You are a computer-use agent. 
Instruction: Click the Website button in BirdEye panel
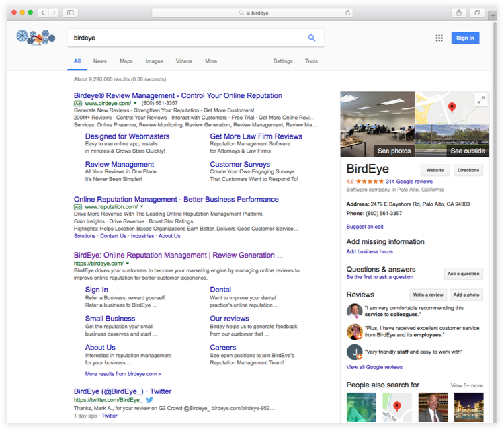point(435,170)
